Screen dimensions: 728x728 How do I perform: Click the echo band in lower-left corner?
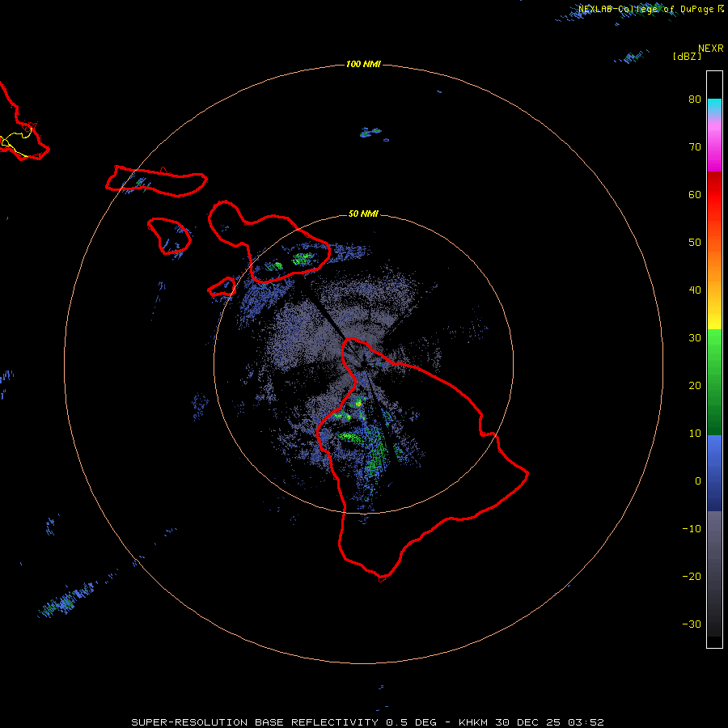[67, 600]
